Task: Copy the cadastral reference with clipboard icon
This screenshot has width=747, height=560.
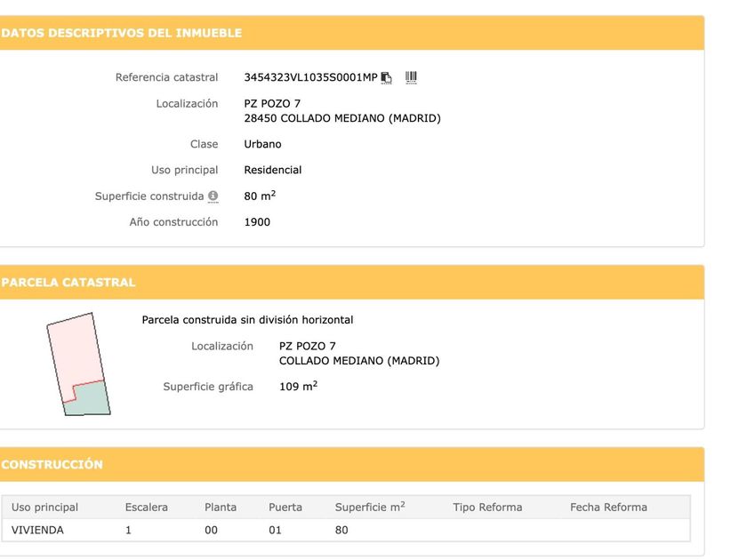Action: pyautogui.click(x=386, y=77)
